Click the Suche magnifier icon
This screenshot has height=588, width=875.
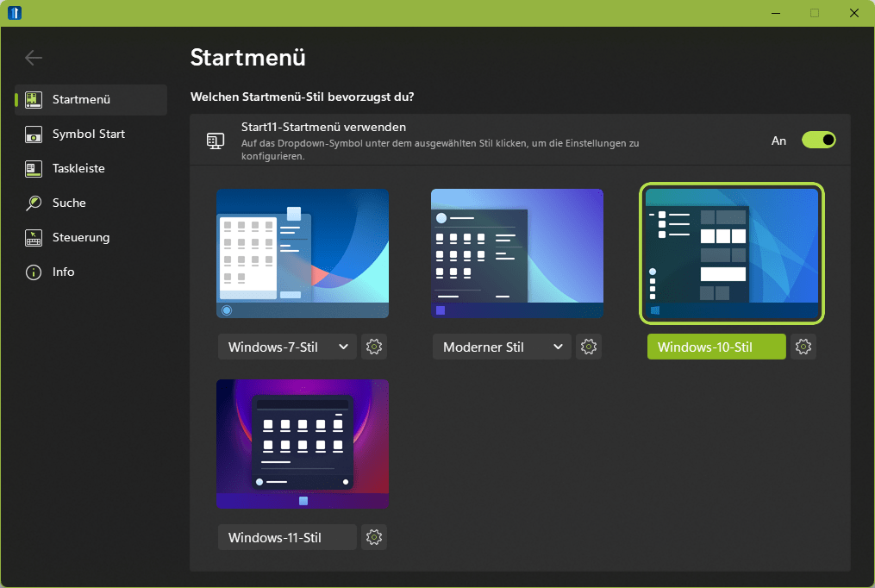click(34, 203)
